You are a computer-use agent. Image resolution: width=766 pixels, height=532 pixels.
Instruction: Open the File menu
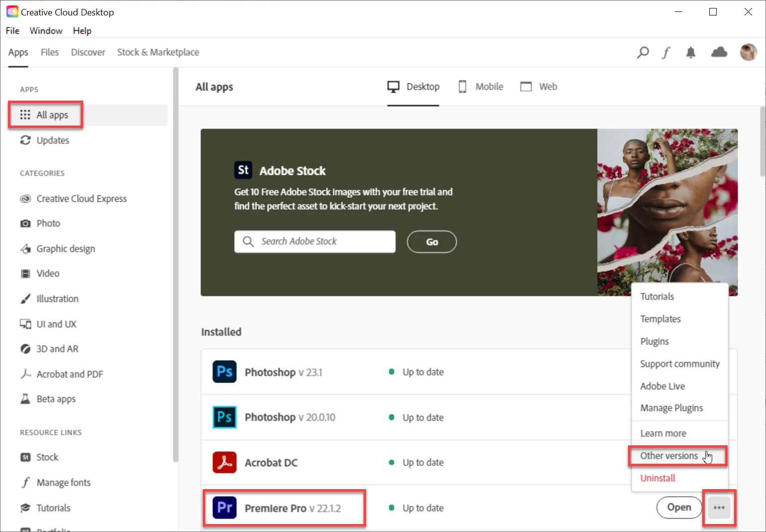12,31
